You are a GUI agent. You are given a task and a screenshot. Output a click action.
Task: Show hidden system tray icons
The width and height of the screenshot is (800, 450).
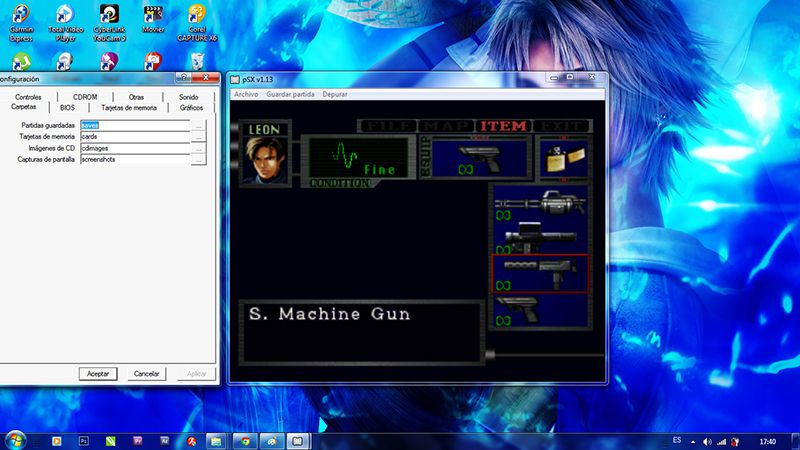coord(693,442)
